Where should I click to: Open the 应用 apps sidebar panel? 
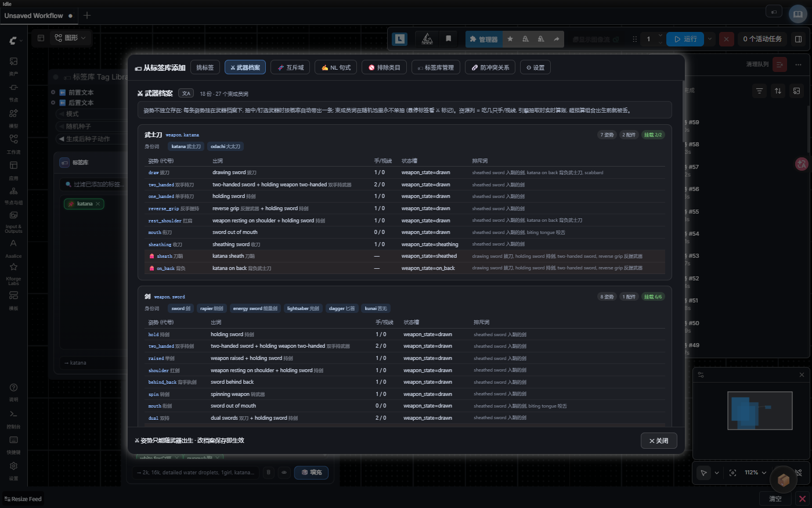13,169
